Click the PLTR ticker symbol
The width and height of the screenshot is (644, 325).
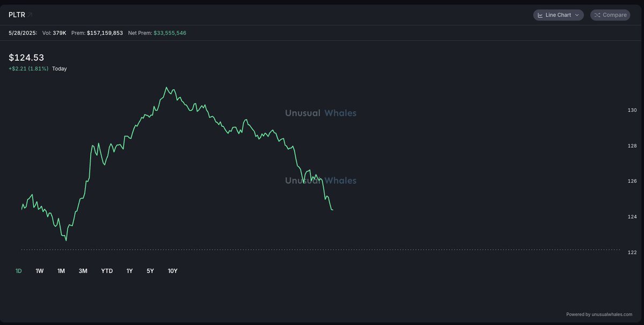click(17, 15)
